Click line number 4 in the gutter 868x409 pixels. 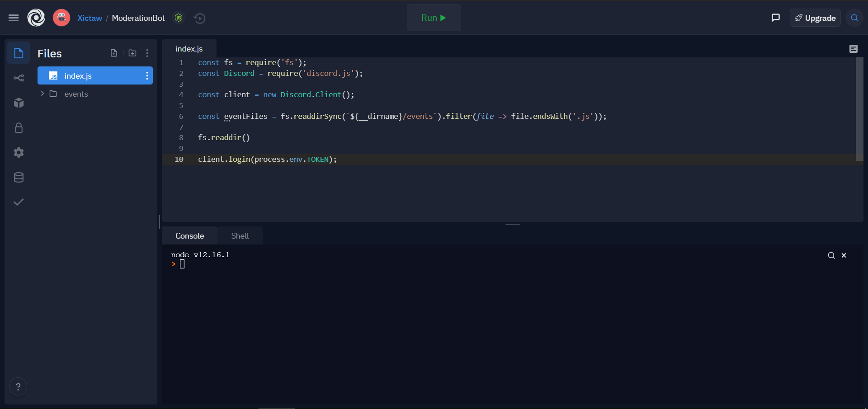[181, 95]
